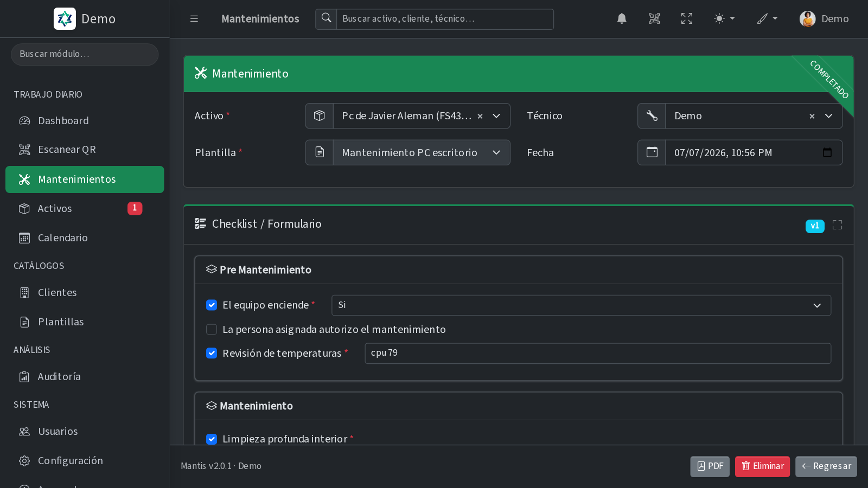The image size is (868, 488).
Task: Click the wrench icon beside Técnico
Action: [x=652, y=115]
